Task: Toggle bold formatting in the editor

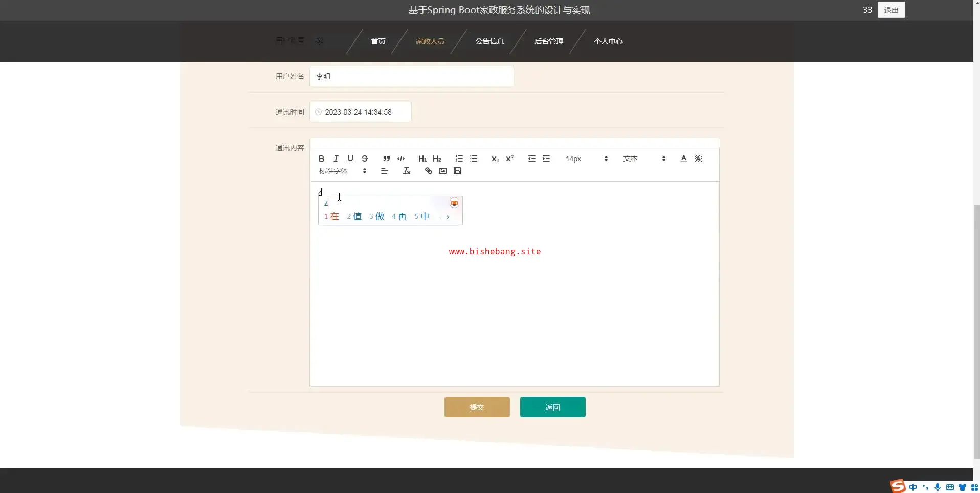Action: click(x=321, y=159)
